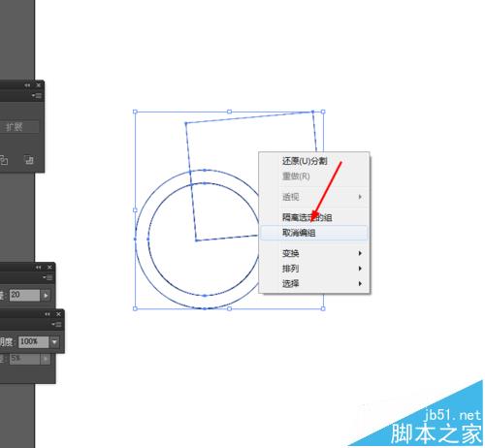The image size is (485, 448).
Task: Click anchor point at top of outer circle
Action: pyautogui.click(x=205, y=170)
